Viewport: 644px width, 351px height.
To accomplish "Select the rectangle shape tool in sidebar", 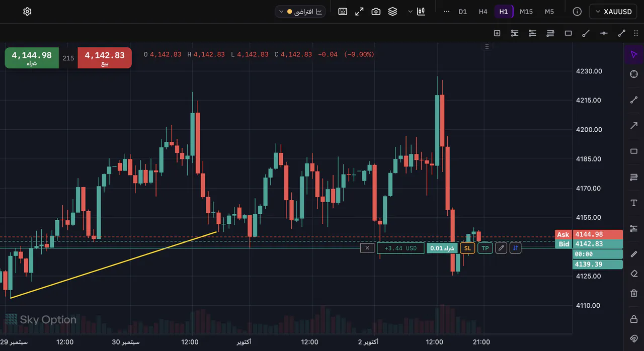I will click(634, 151).
